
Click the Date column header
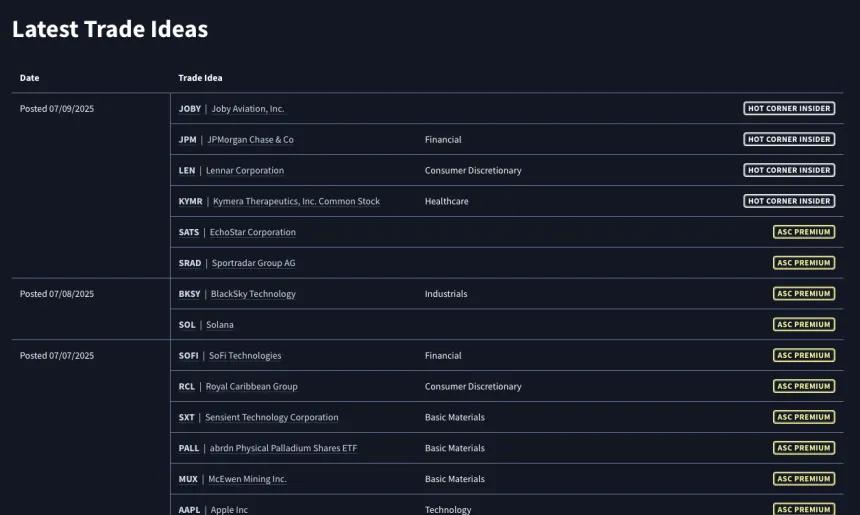tap(30, 78)
